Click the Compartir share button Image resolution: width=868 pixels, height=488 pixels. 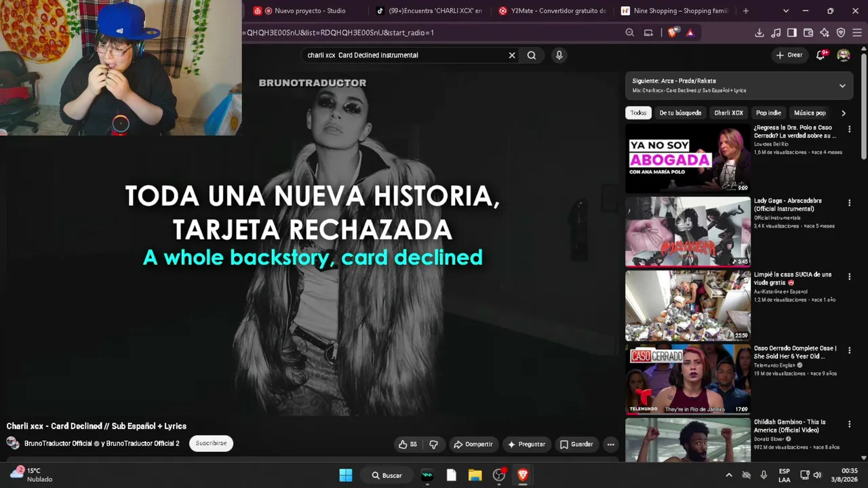[x=473, y=445]
